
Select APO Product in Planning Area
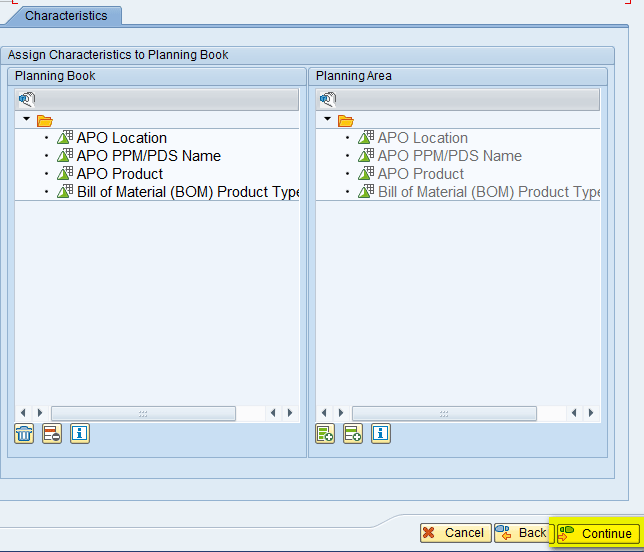(421, 174)
